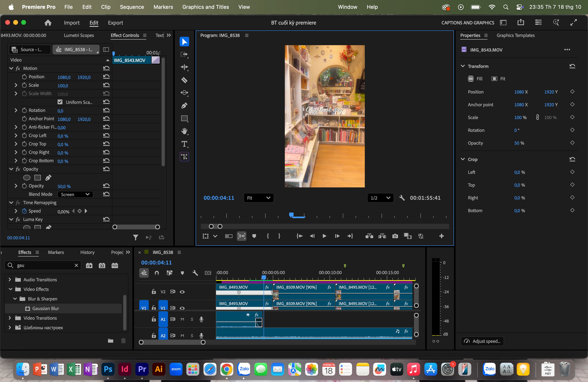Select the Pen tool in toolbar
Image resolution: width=588 pixels, height=382 pixels.
184,106
